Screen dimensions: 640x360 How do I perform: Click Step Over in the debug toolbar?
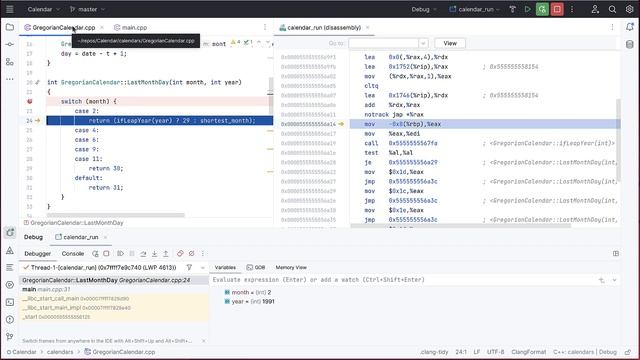143,253
